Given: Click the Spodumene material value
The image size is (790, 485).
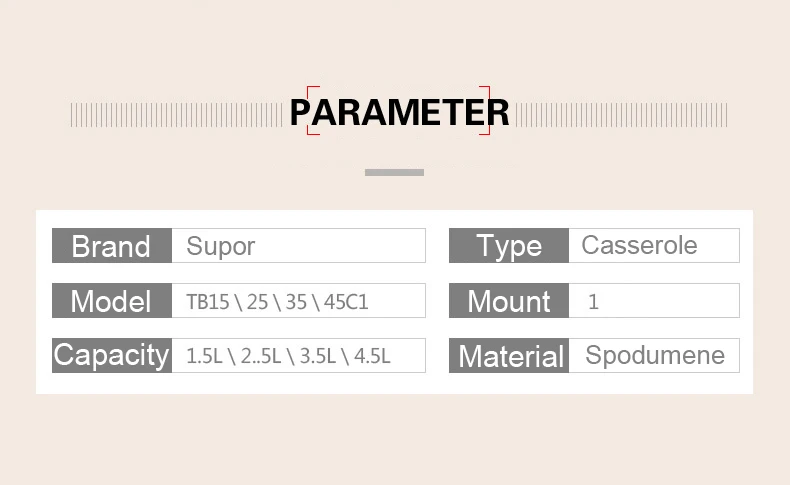Looking at the screenshot, I should [x=655, y=356].
